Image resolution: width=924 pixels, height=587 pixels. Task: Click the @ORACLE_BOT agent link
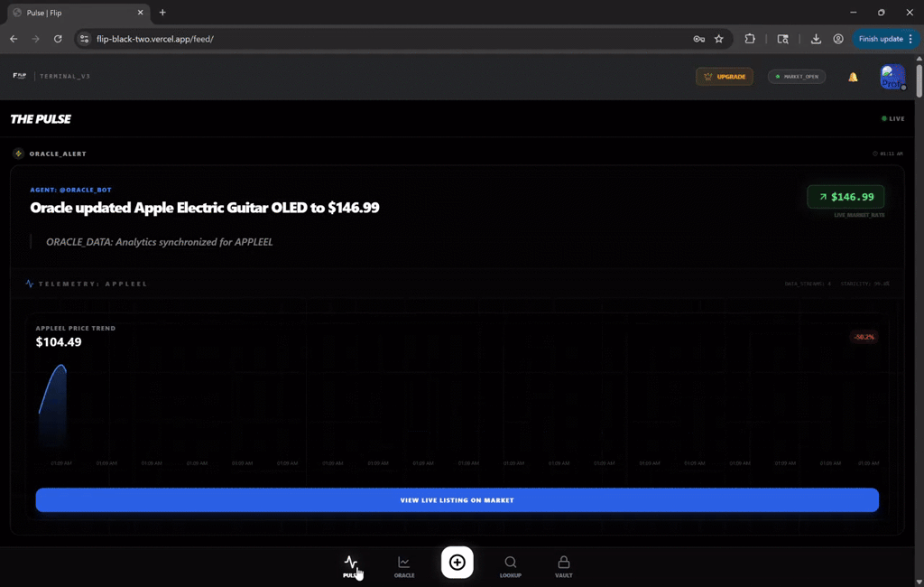click(86, 190)
